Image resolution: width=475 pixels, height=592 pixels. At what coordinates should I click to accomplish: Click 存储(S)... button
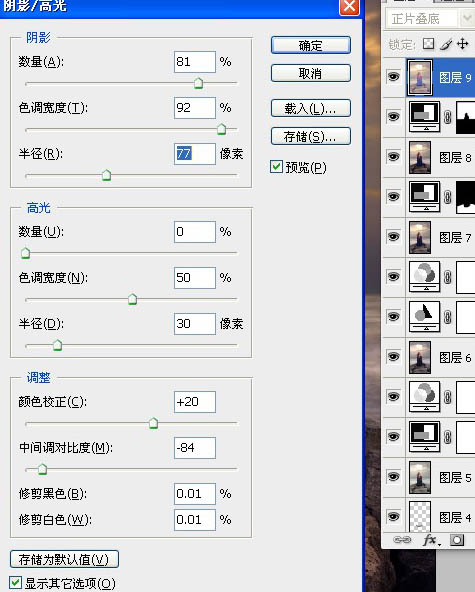click(x=311, y=136)
